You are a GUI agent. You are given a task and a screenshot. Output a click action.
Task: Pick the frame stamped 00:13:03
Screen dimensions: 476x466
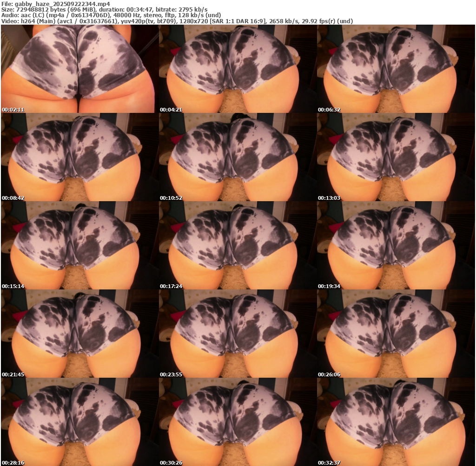(396, 157)
